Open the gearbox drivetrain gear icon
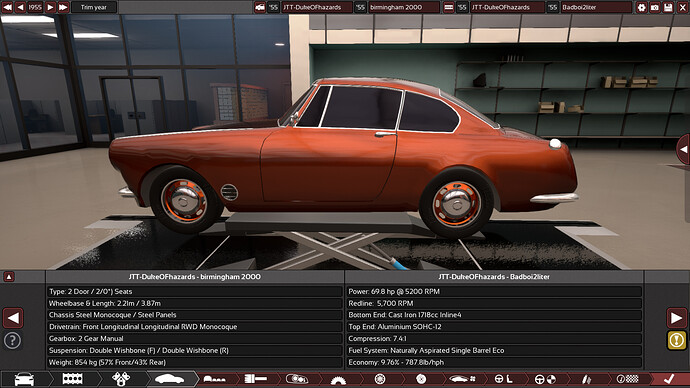Viewport: 690px width, 388px height. coord(338,380)
